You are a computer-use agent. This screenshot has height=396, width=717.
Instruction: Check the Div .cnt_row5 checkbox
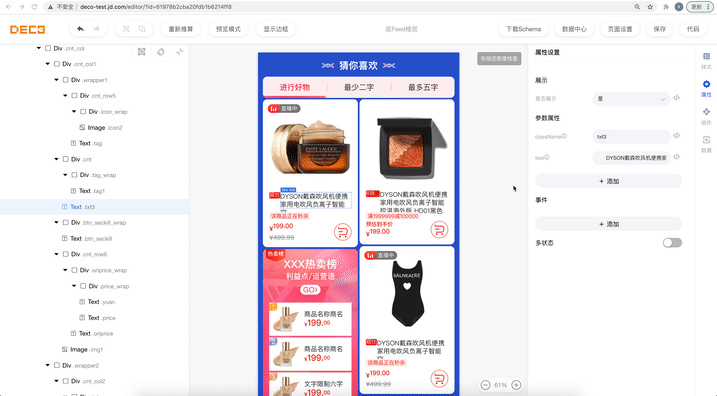pos(74,96)
